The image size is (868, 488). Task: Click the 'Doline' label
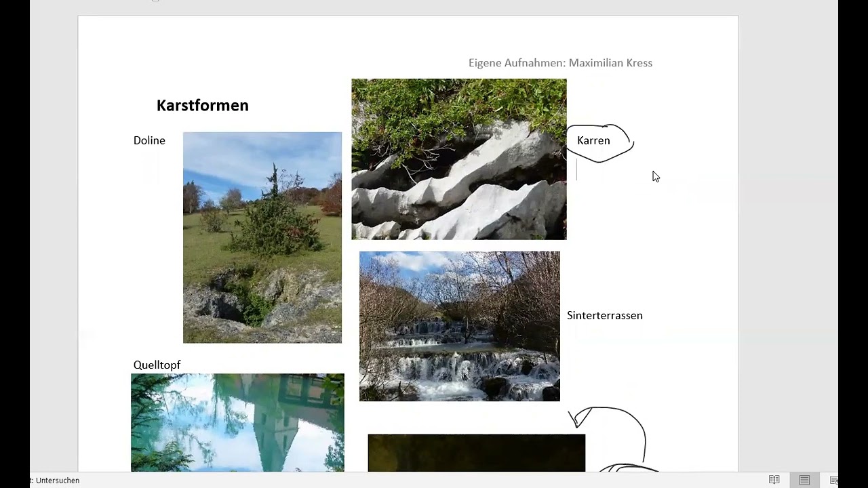point(149,140)
